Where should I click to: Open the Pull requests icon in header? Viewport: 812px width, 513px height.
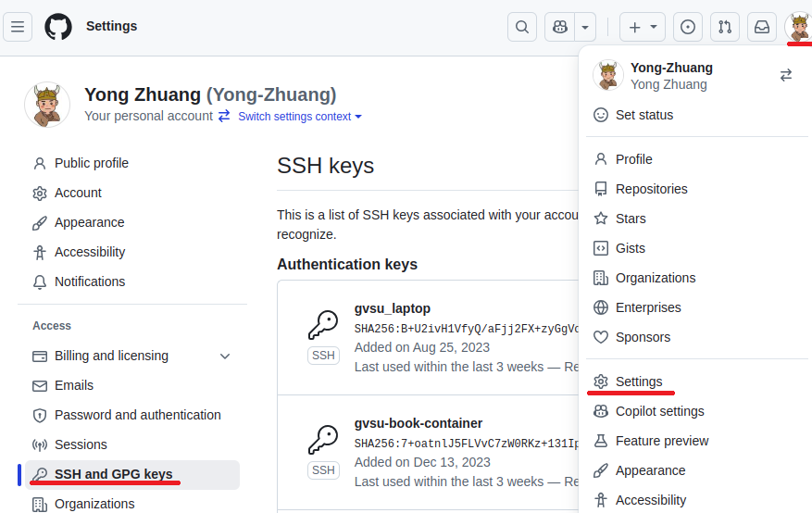[x=725, y=27]
